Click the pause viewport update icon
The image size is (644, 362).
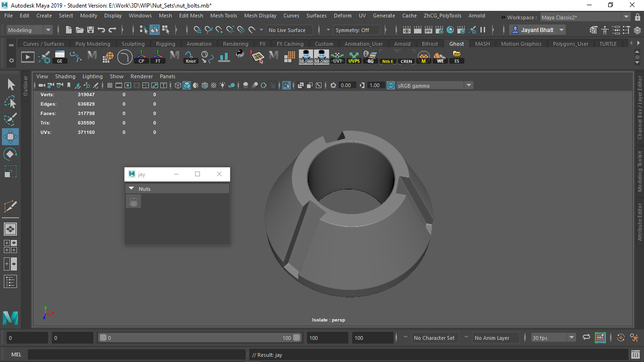point(483,30)
